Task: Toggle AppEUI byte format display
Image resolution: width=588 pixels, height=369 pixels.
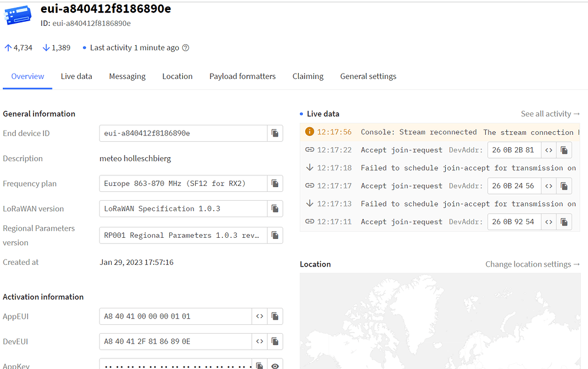Action: (x=259, y=317)
